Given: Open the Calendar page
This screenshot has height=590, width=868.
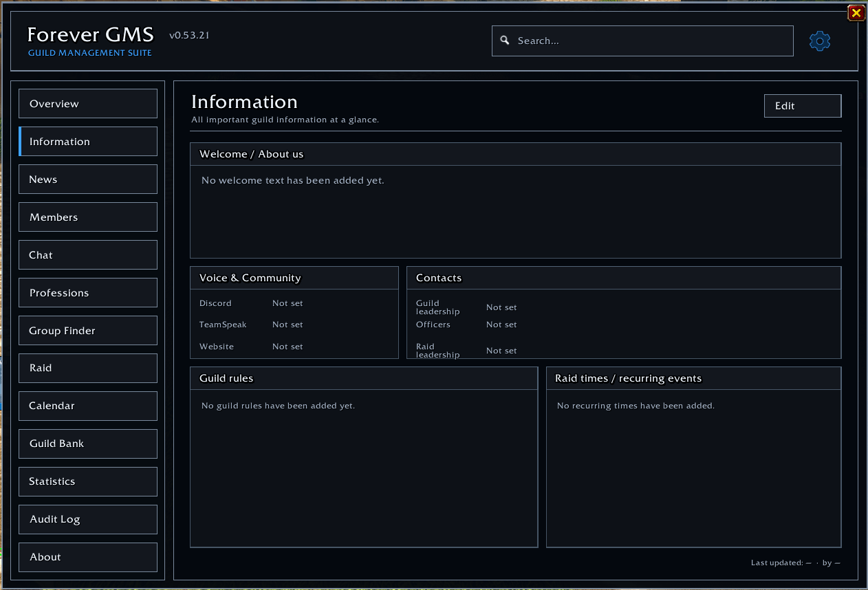Looking at the screenshot, I should click(88, 406).
